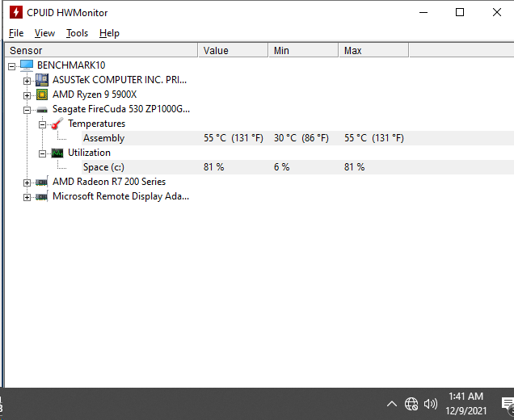Select the BENCHMARK10 tree label
The width and height of the screenshot is (514, 420).
(x=71, y=65)
